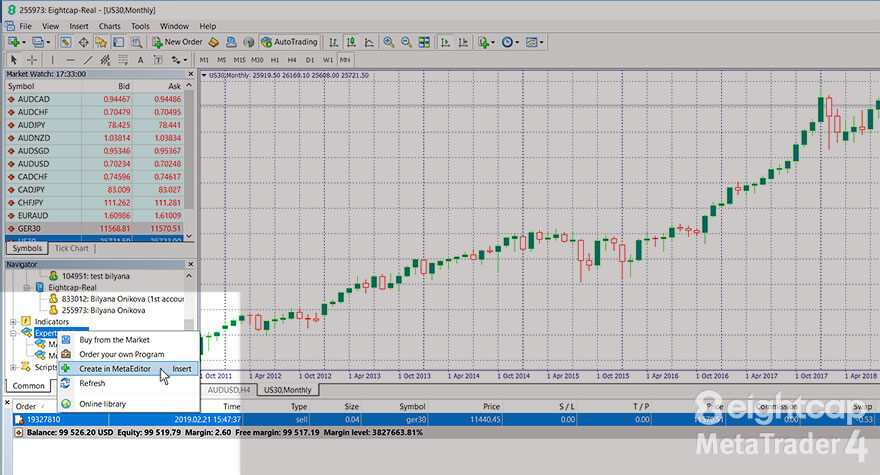Switch chart to candlesticks icon
The image size is (880, 475).
coord(351,42)
